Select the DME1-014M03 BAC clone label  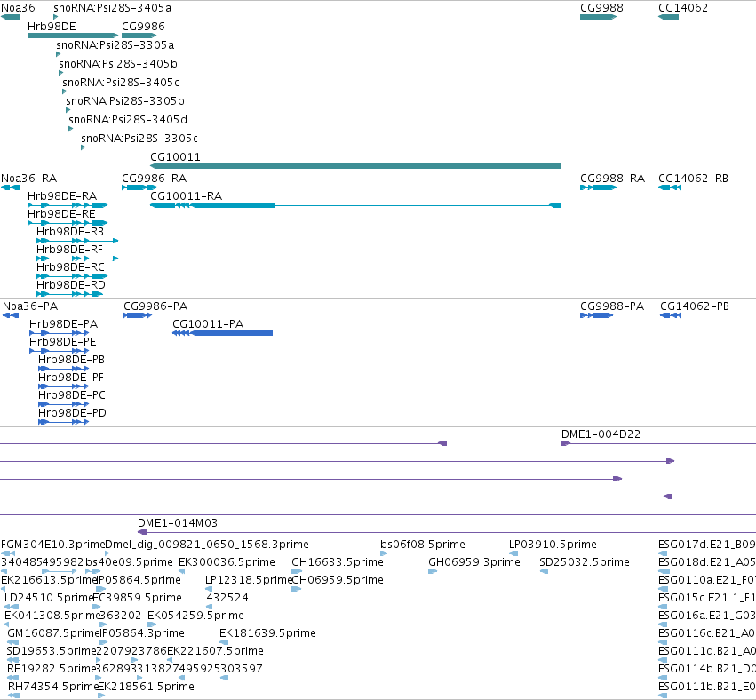tap(178, 522)
